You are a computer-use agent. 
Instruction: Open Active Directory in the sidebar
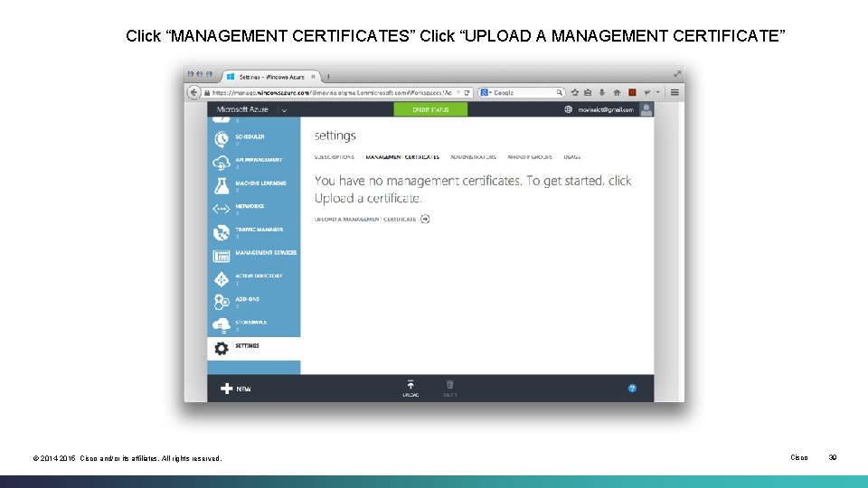(253, 278)
